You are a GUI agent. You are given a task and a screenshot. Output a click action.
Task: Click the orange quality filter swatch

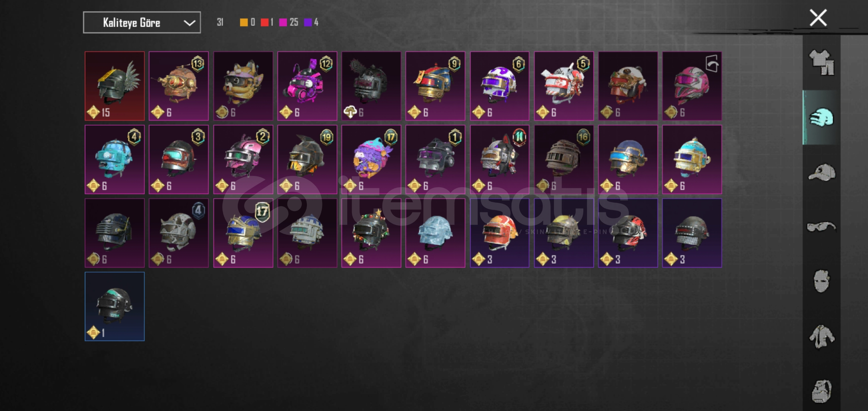pos(244,22)
